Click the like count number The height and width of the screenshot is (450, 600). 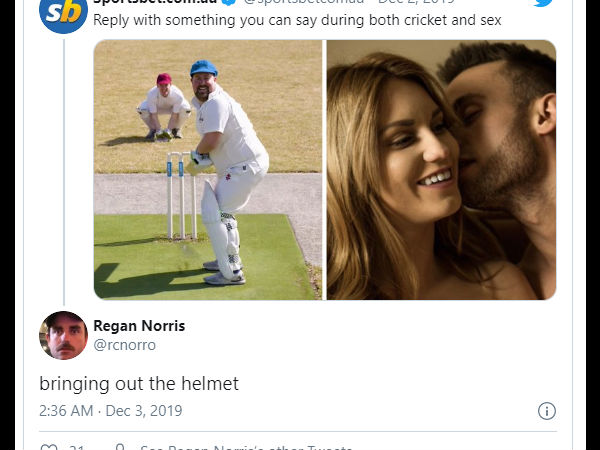(76, 447)
